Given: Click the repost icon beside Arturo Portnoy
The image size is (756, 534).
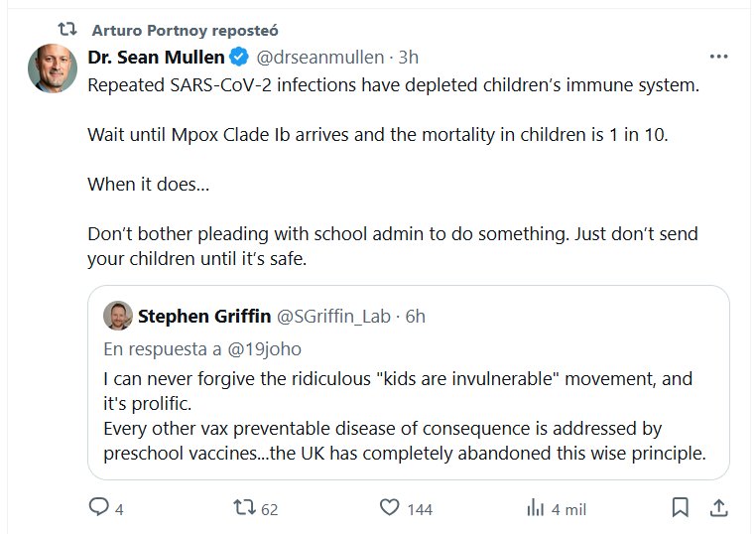Looking at the screenshot, I should click(x=66, y=28).
